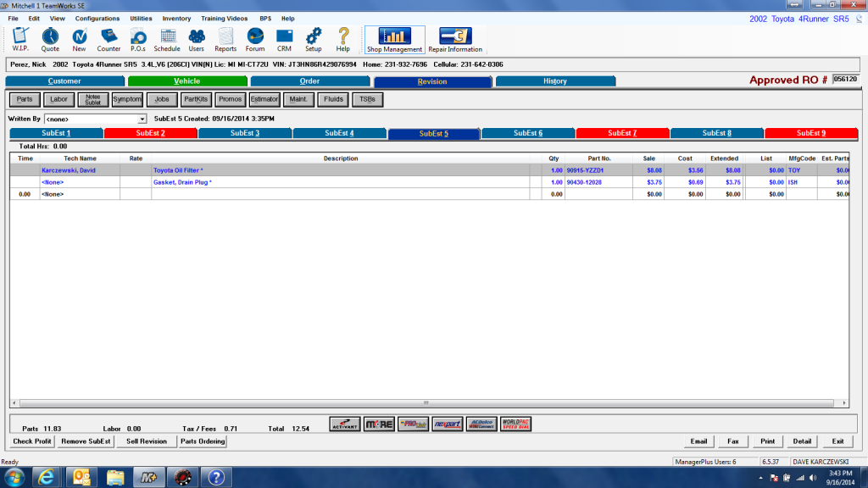Launch the WorldPac SpeedDial button

(516, 424)
